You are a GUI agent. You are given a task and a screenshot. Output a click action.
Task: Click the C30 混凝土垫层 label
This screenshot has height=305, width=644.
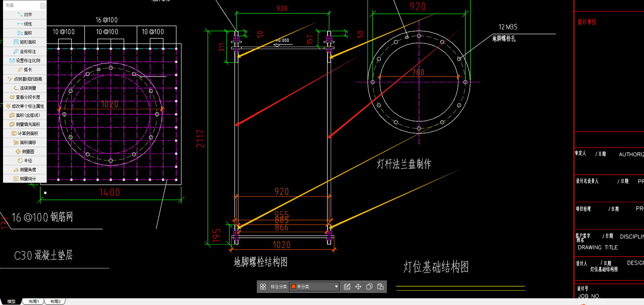(x=43, y=255)
